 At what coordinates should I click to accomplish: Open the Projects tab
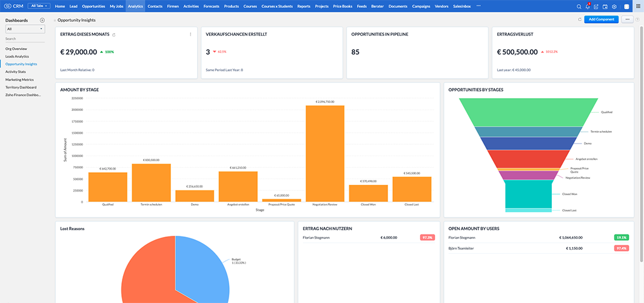(321, 7)
